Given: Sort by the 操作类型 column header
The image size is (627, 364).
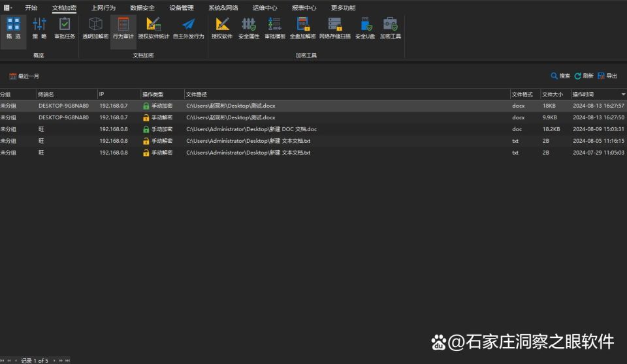Looking at the screenshot, I should click(x=162, y=95).
